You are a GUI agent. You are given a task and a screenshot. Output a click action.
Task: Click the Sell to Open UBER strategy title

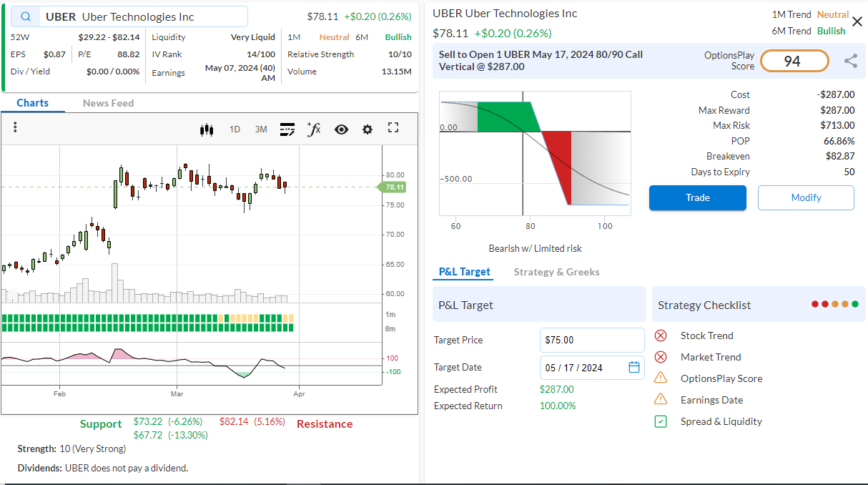pyautogui.click(x=541, y=60)
